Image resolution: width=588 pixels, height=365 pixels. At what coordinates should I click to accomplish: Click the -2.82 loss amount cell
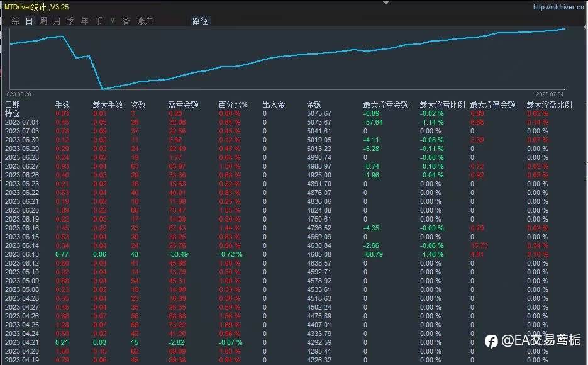pos(176,342)
